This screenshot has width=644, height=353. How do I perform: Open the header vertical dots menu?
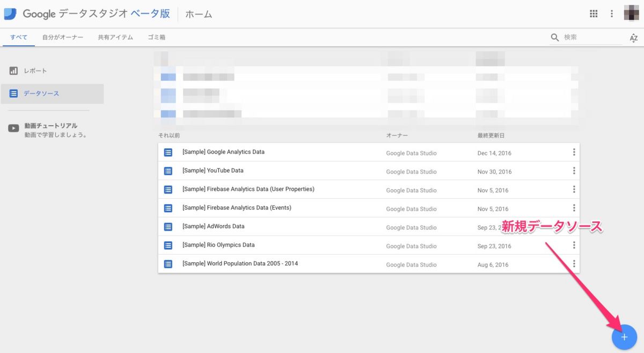tap(612, 14)
